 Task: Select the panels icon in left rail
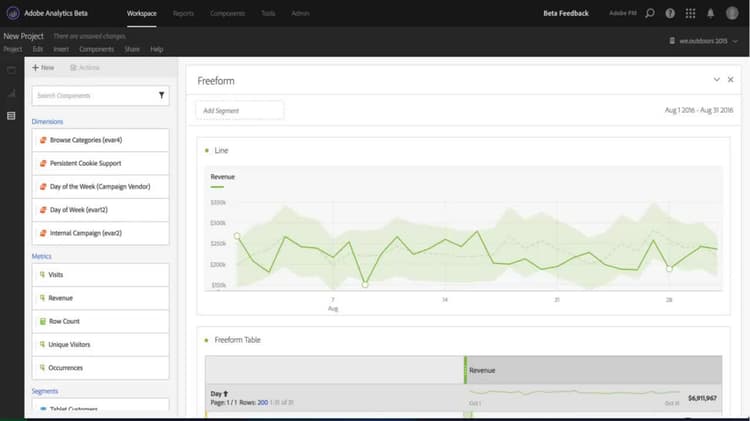11,70
